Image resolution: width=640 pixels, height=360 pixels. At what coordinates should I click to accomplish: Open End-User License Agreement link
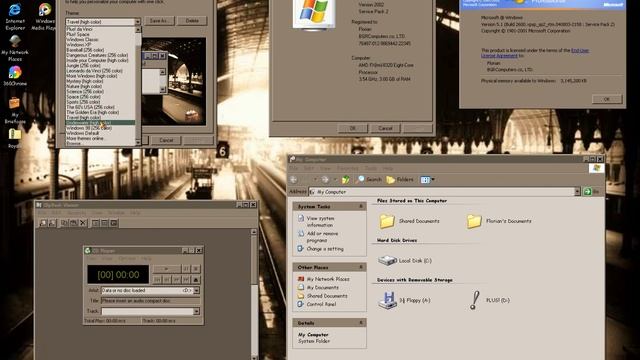coord(535,53)
